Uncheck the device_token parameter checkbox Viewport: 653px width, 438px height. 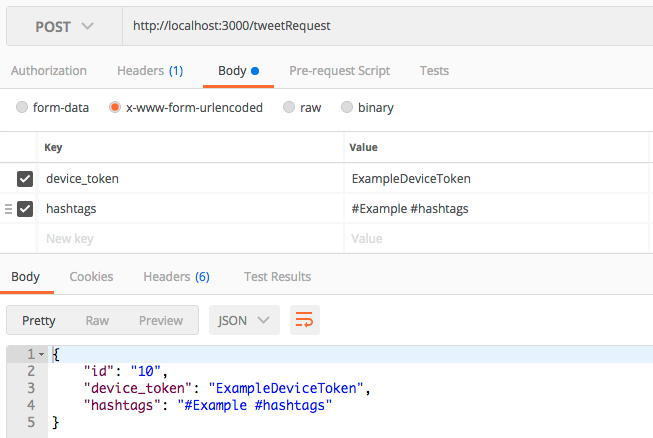(x=25, y=179)
